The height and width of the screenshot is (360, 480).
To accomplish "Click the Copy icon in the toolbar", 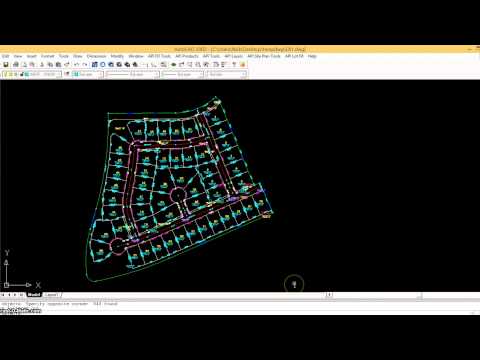I will 50,65.
